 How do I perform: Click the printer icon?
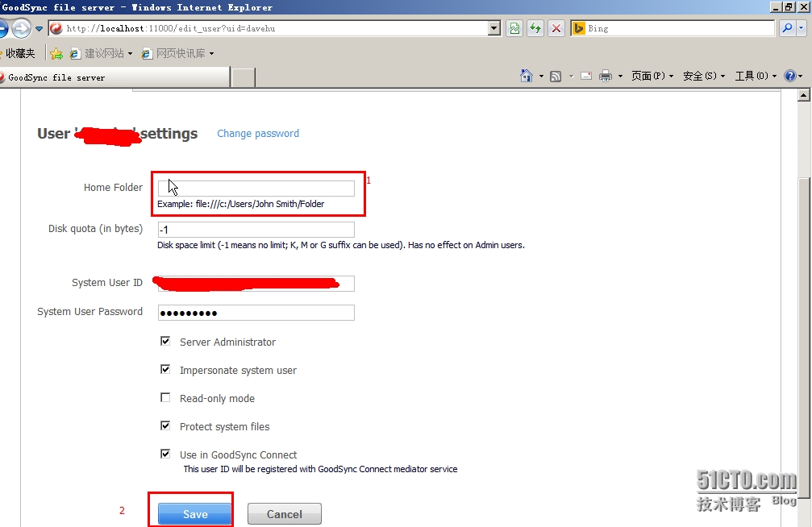click(606, 77)
